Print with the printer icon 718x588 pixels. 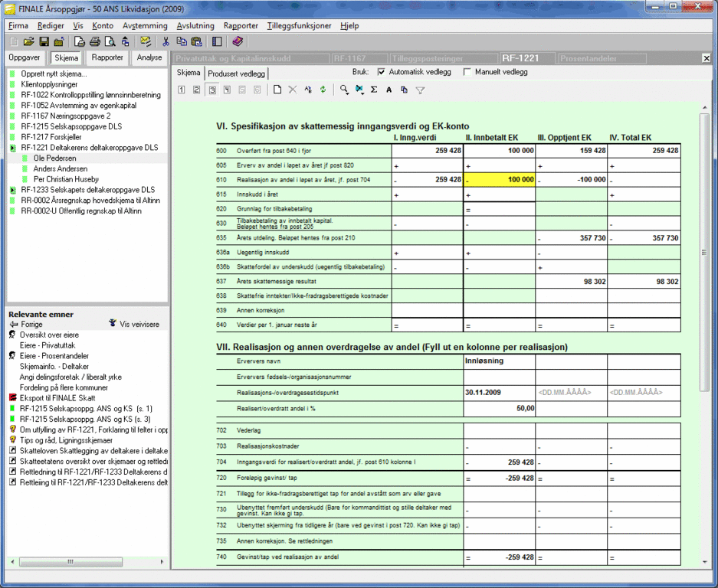click(x=95, y=42)
